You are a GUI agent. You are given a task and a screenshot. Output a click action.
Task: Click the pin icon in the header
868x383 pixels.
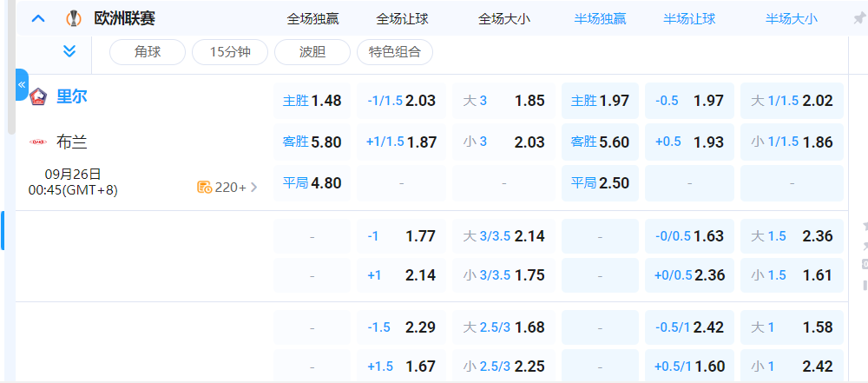858,18
